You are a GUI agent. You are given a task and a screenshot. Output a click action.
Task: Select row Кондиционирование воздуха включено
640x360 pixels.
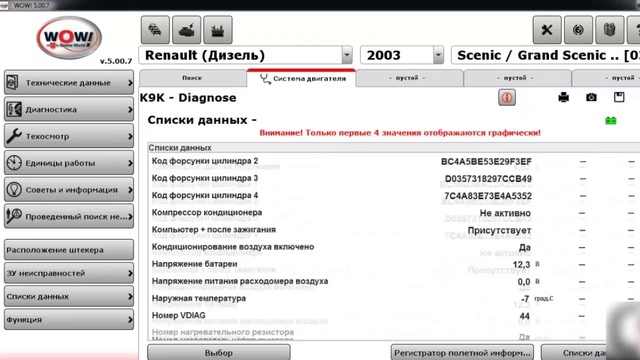(x=394, y=247)
